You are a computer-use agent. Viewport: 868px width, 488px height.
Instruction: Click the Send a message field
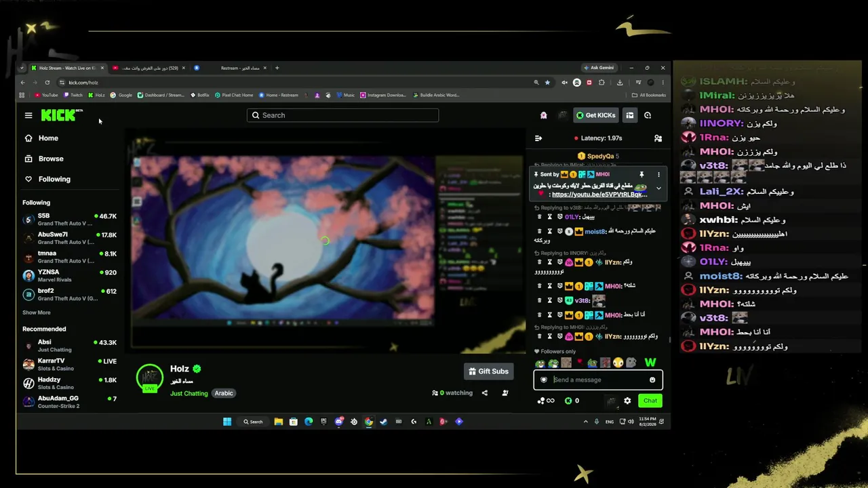598,380
